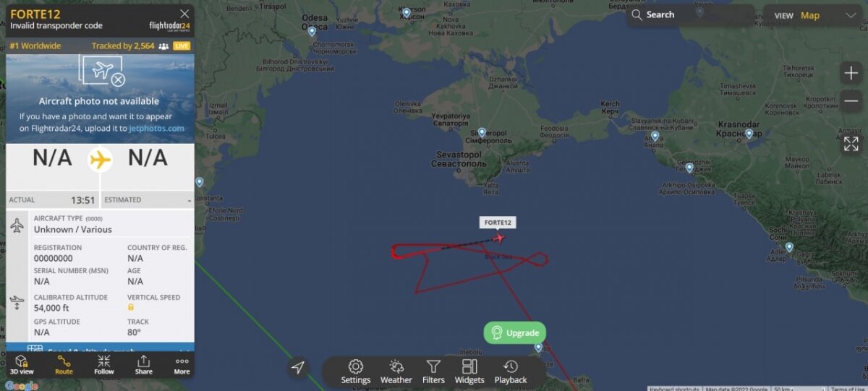Enable Follow aircraft mode

click(104, 364)
